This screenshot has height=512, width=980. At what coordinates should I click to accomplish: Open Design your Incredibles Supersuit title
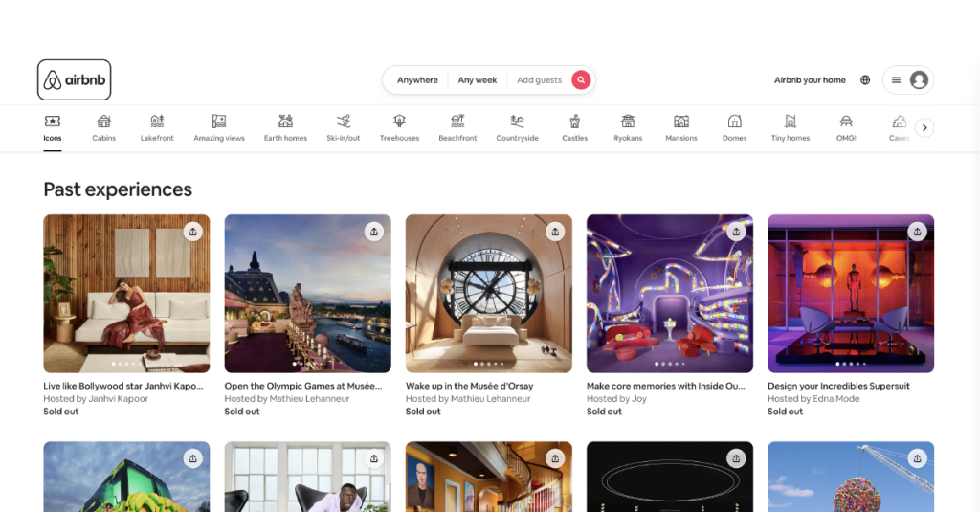click(x=838, y=386)
